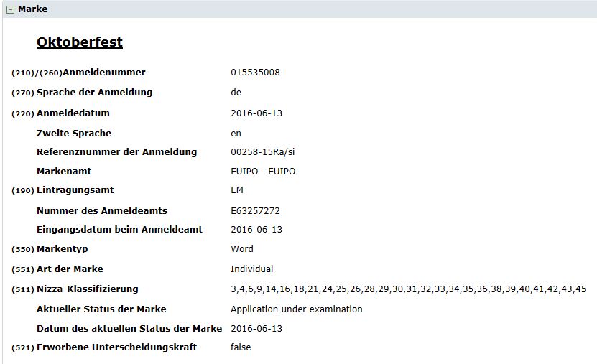Select the value Individual
This screenshot has height=364, width=597.
(x=251, y=269)
